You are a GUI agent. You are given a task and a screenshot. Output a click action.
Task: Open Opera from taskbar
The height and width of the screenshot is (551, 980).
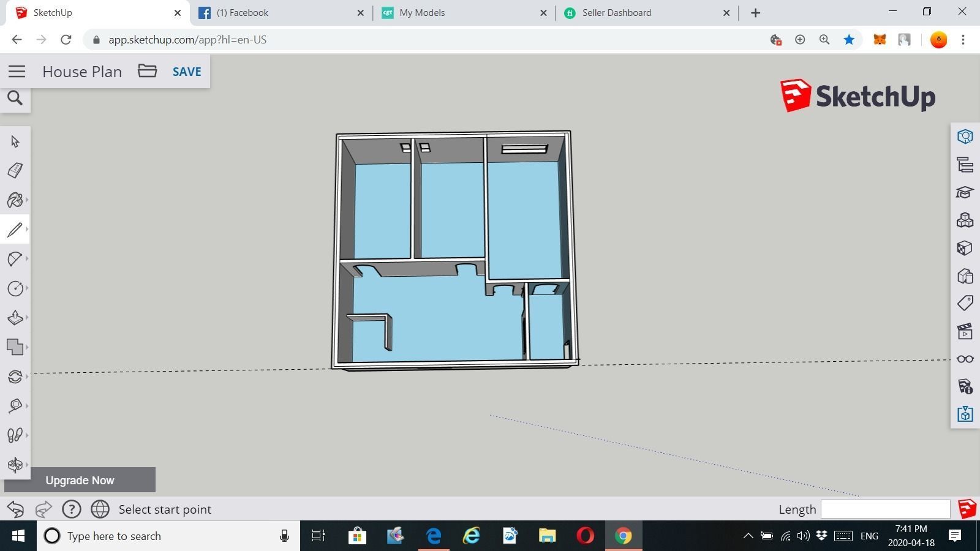pyautogui.click(x=585, y=536)
